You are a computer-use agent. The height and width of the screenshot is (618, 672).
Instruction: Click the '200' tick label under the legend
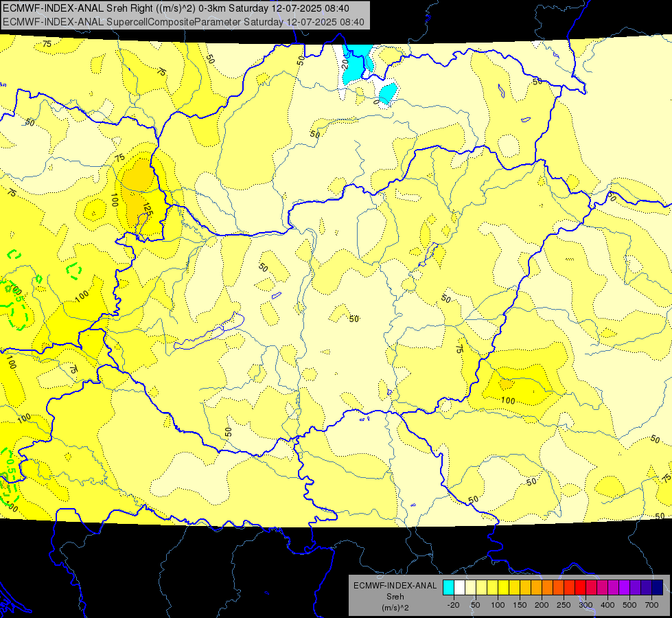click(x=542, y=605)
